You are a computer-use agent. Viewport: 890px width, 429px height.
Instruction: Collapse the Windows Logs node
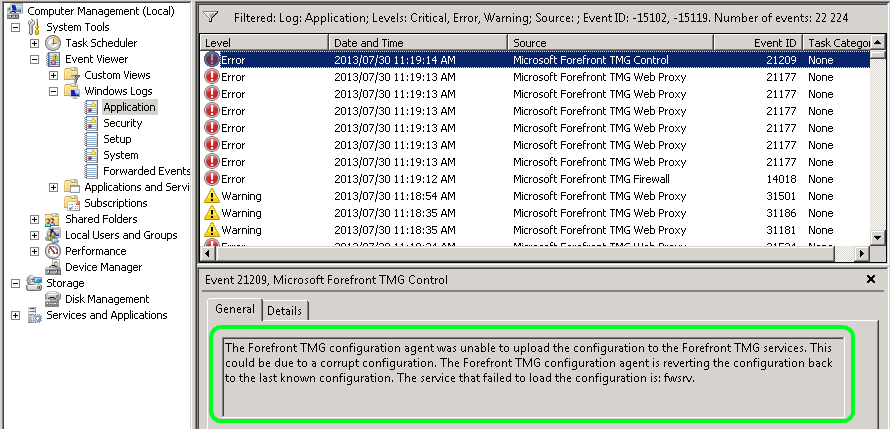[x=53, y=91]
